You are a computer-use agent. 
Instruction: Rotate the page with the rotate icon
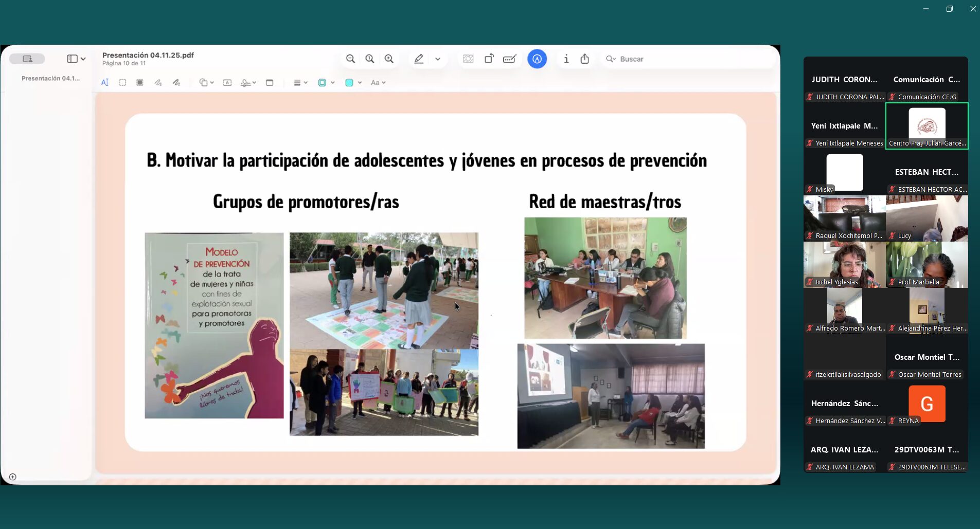[x=489, y=59]
